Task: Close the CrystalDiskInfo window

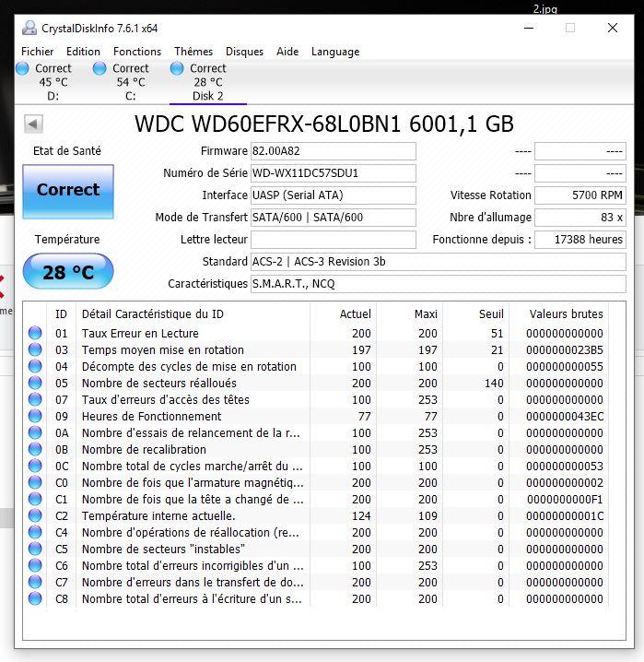Action: (613, 28)
